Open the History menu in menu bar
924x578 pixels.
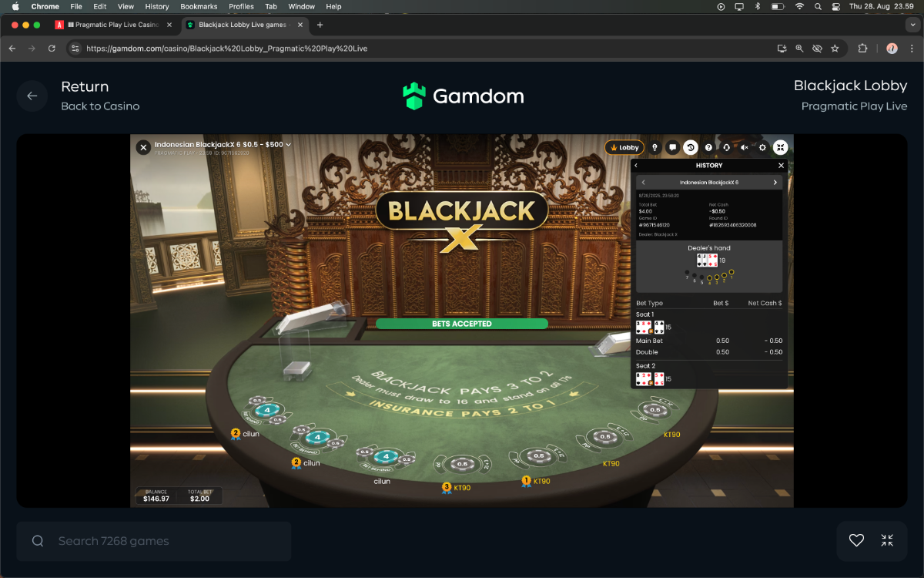coord(157,6)
